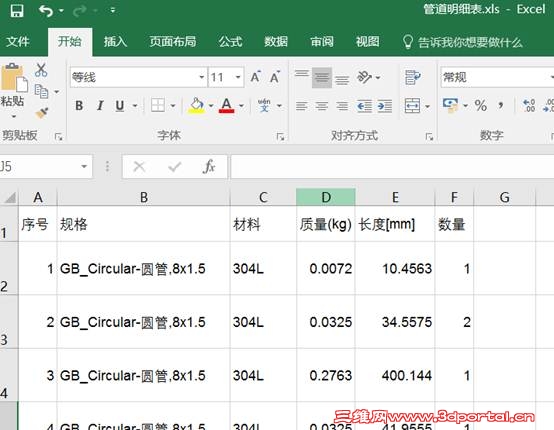Image resolution: width=554 pixels, height=430 pixels.
Task: Apply percent style
Action: point(481,105)
